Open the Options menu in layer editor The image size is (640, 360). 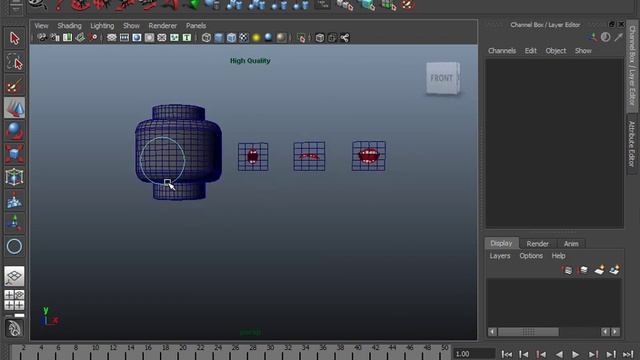pos(531,256)
